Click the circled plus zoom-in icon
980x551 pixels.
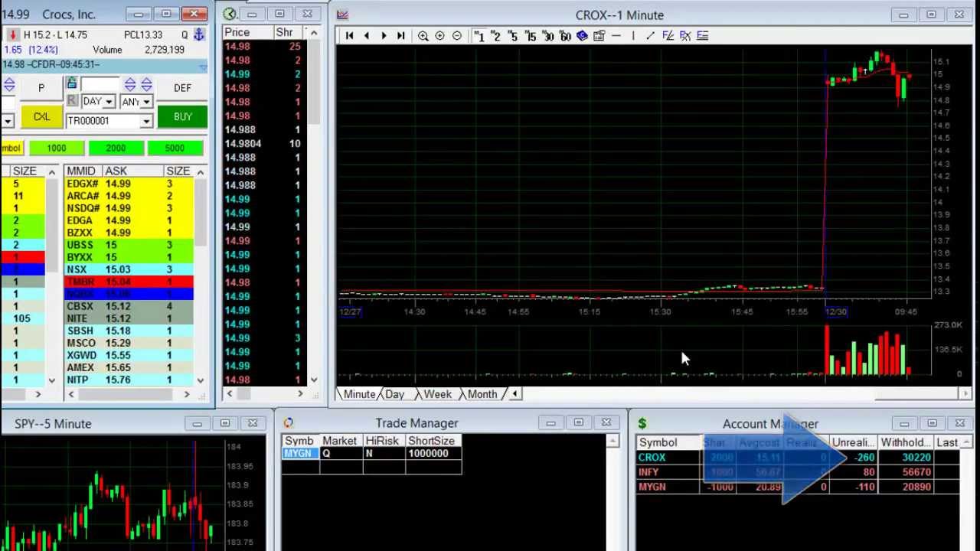439,36
